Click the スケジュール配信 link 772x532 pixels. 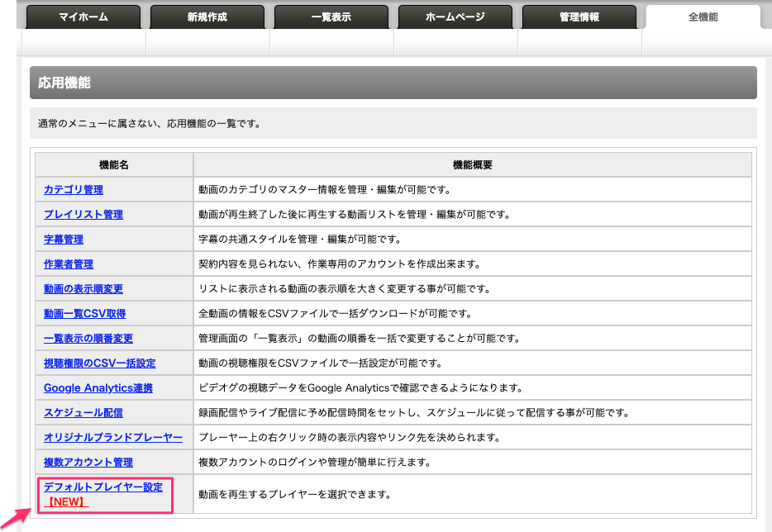click(x=83, y=413)
